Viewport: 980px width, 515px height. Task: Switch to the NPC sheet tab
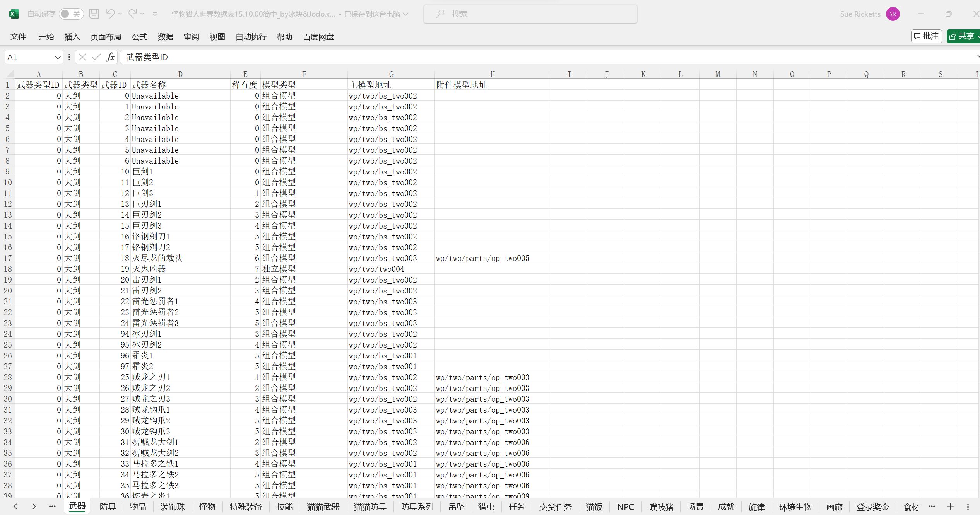tap(625, 507)
